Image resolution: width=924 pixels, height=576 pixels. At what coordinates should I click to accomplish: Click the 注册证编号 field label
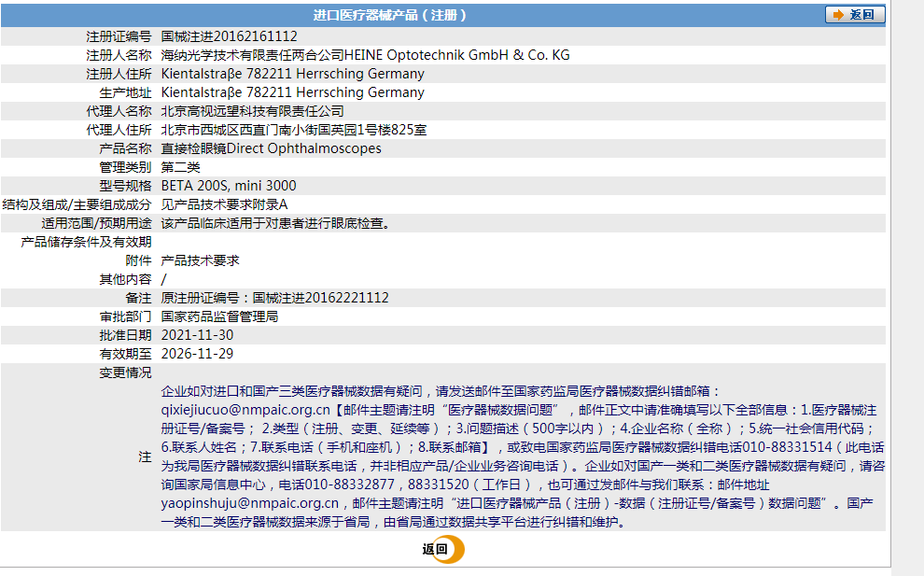(119, 36)
